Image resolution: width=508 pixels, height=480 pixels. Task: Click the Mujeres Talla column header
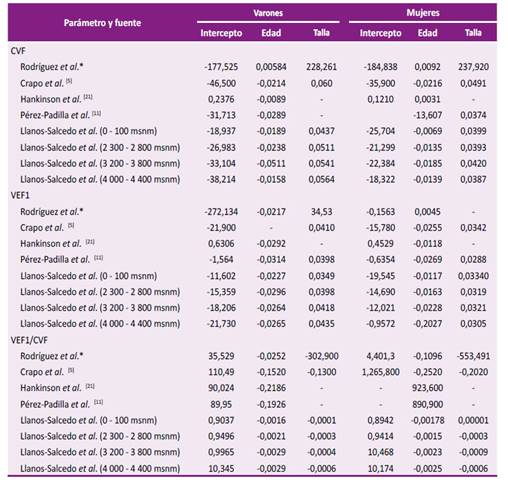473,33
